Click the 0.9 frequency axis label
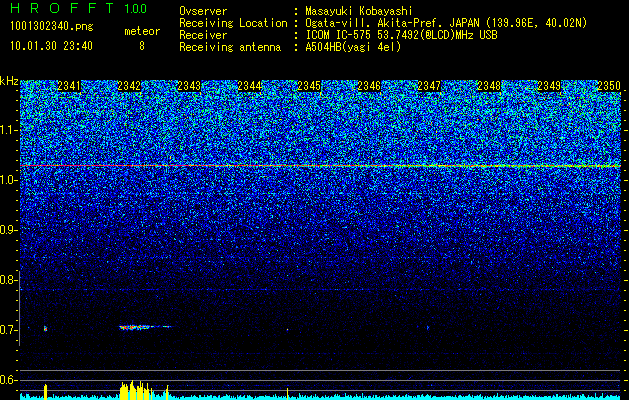The width and height of the screenshot is (629, 400). [x=9, y=230]
